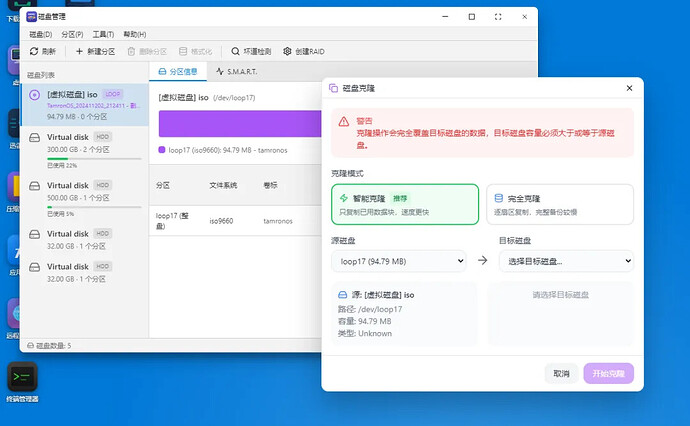
Task: Click the create RAID (创建RAID) gear icon
Action: coord(288,51)
